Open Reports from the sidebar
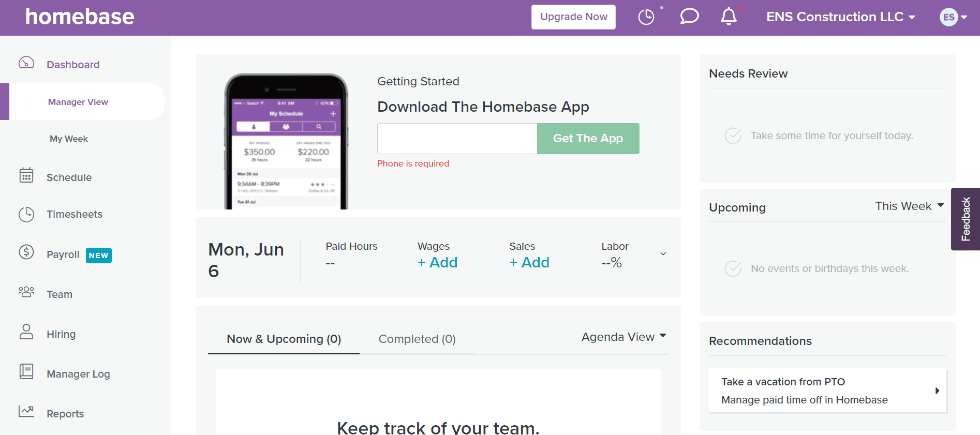Image resolution: width=980 pixels, height=435 pixels. [65, 414]
